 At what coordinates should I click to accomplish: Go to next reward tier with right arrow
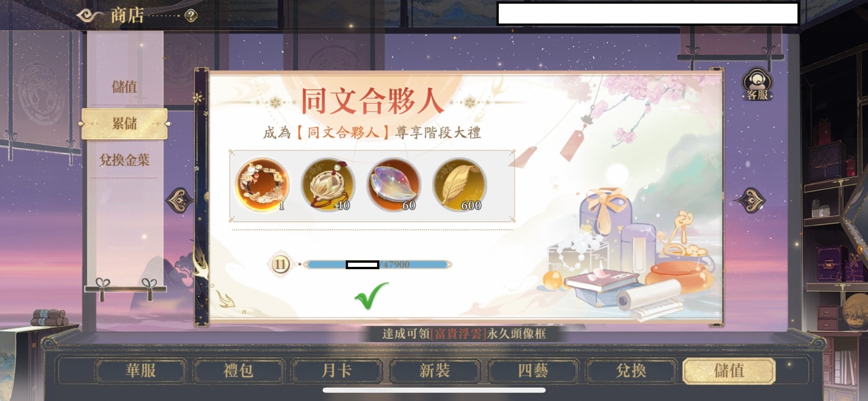pyautogui.click(x=750, y=200)
